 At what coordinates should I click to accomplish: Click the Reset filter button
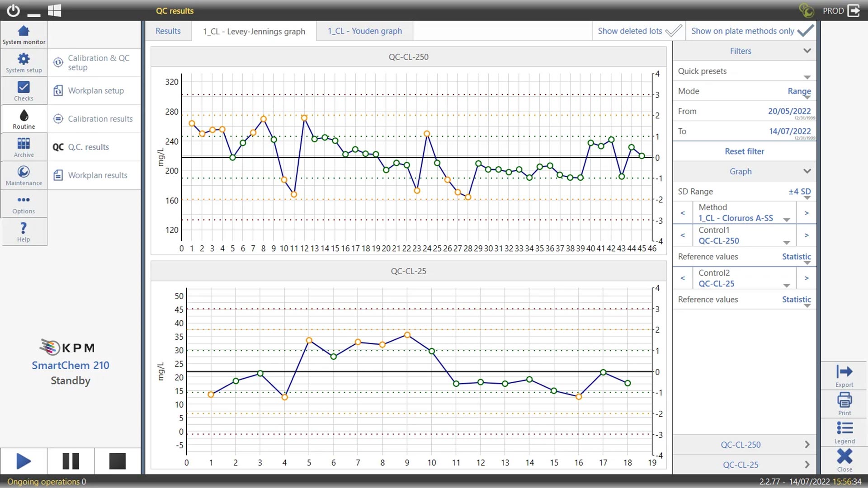(744, 151)
